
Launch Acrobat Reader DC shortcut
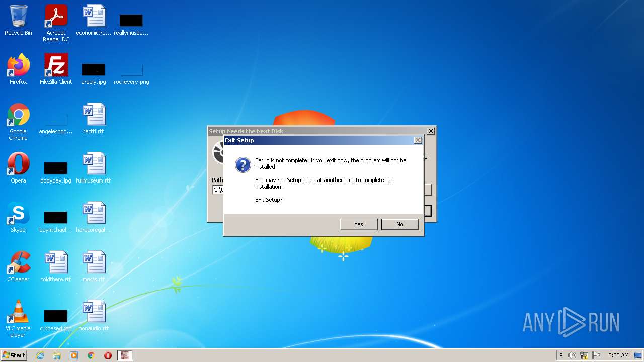[x=56, y=23]
